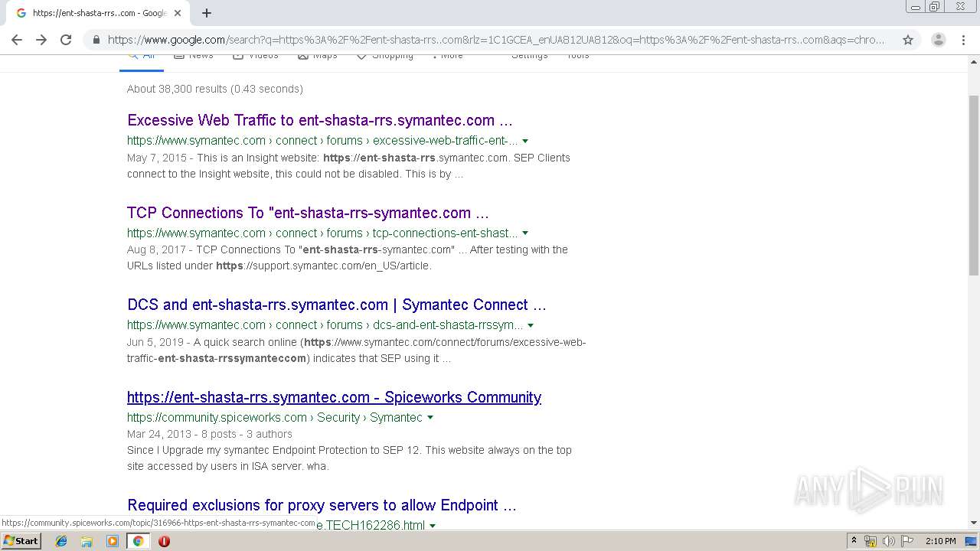Open Excessive Web Traffic to ent-shasta-rrs result

pyautogui.click(x=320, y=120)
